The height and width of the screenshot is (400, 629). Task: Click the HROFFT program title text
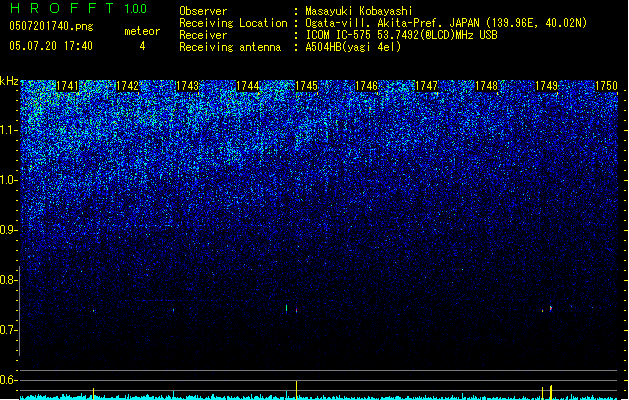pos(62,8)
